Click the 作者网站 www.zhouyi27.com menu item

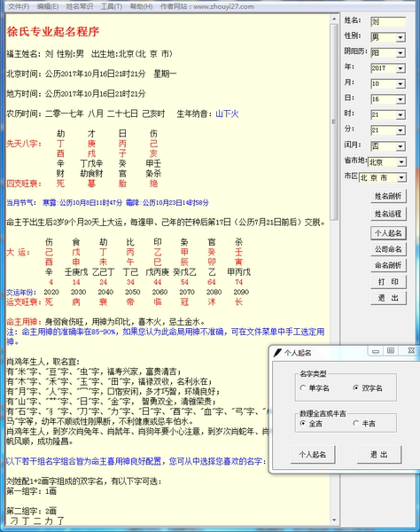[x=207, y=6]
